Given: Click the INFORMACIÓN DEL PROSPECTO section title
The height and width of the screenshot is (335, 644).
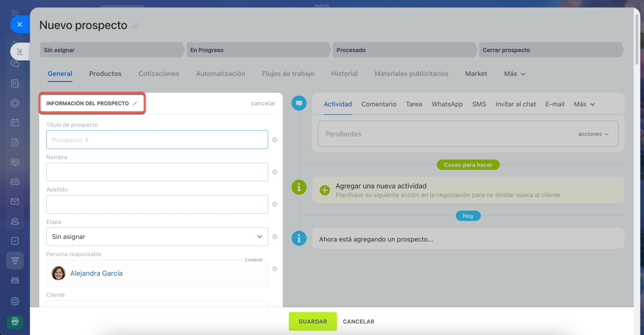Looking at the screenshot, I should coord(88,103).
